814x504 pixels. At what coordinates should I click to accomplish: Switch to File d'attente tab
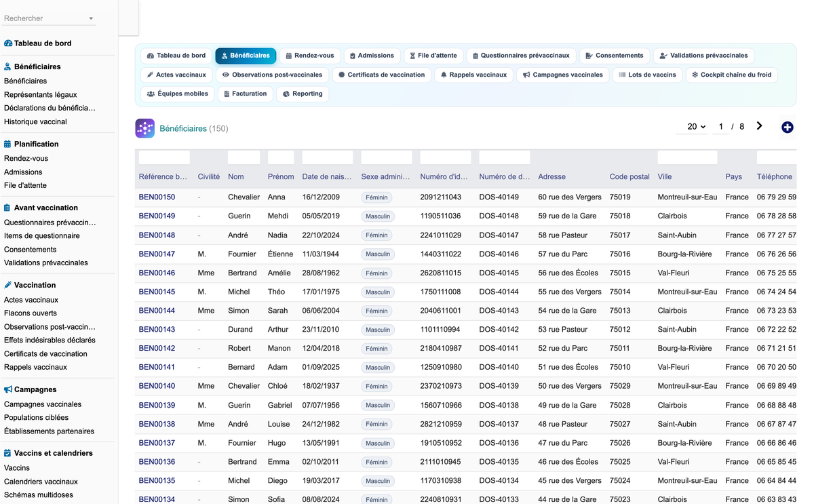pos(434,56)
